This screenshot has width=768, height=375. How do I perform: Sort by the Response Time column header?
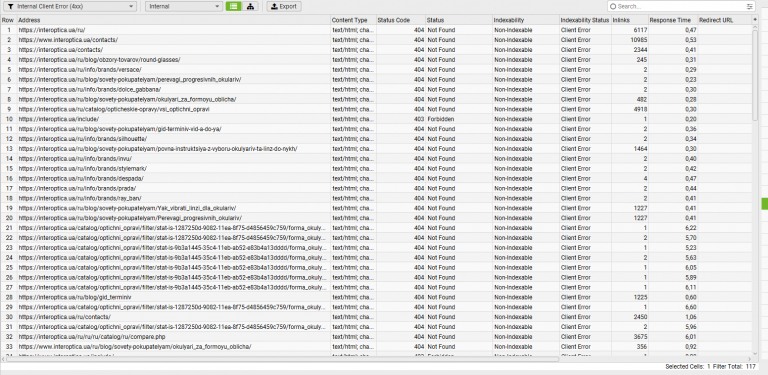tap(673, 20)
